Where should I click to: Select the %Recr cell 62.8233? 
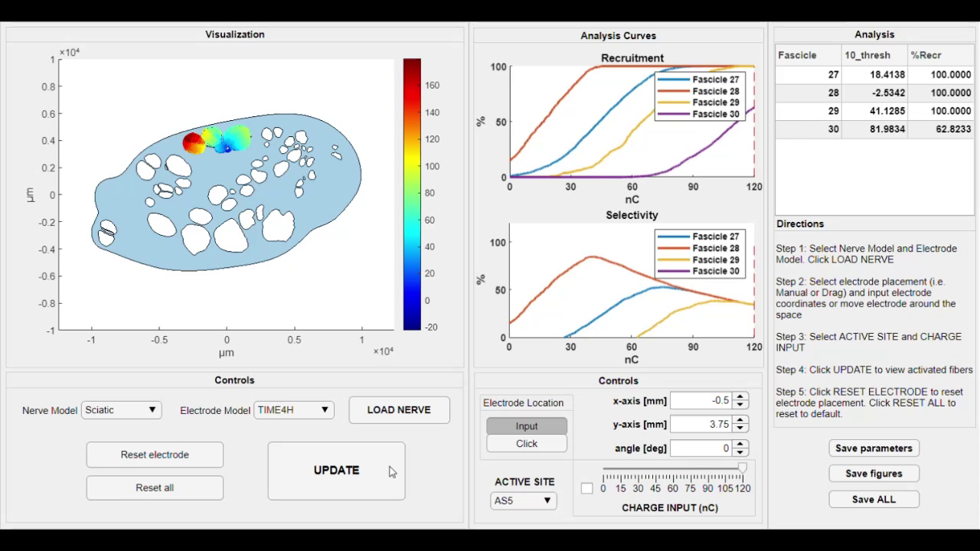[x=941, y=129]
